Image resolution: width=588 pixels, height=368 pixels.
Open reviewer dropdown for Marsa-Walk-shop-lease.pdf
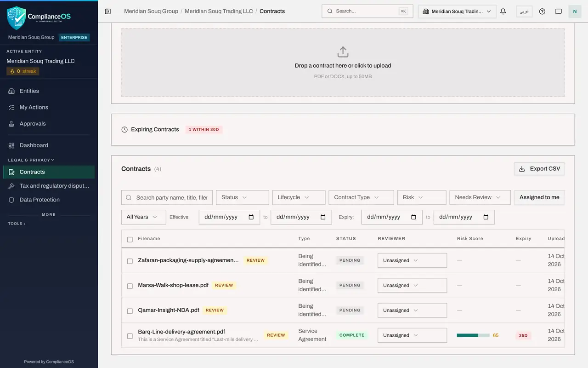click(x=413, y=285)
